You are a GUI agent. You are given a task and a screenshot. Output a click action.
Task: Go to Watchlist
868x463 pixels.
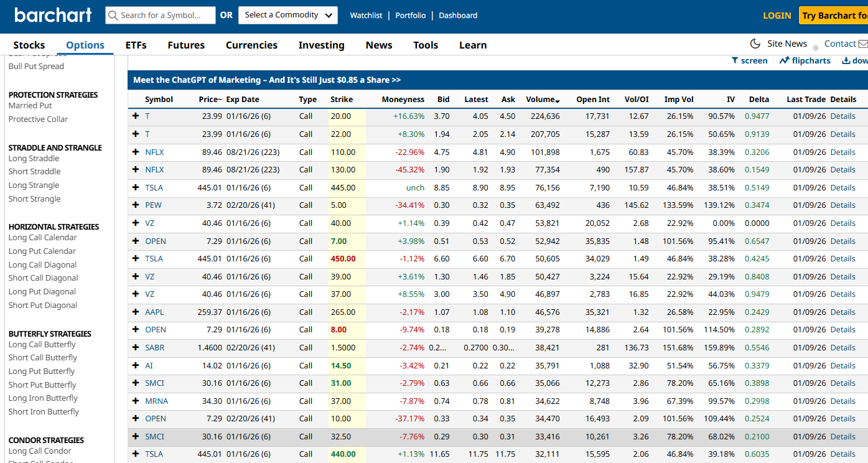366,16
